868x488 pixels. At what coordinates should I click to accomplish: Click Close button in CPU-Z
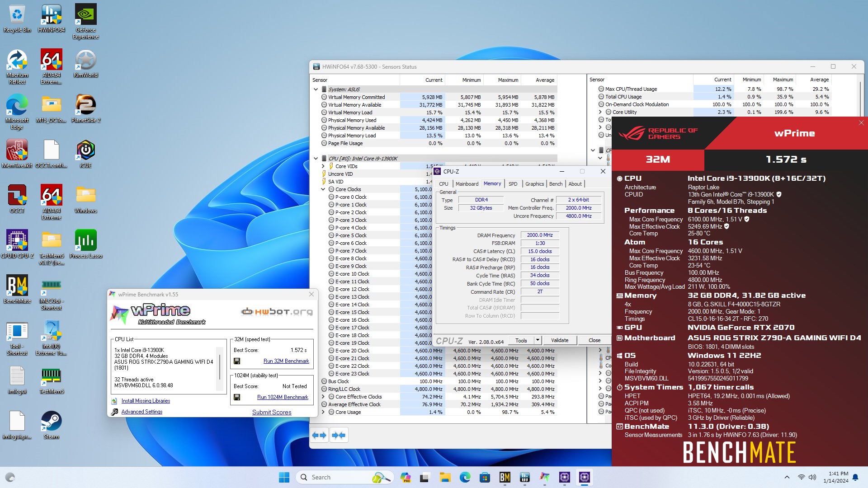point(594,340)
